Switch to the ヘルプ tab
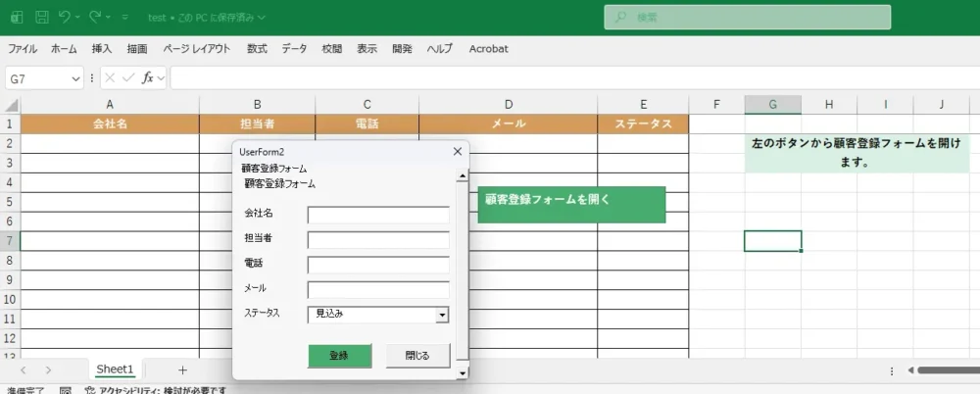The image size is (980, 394). [x=439, y=49]
